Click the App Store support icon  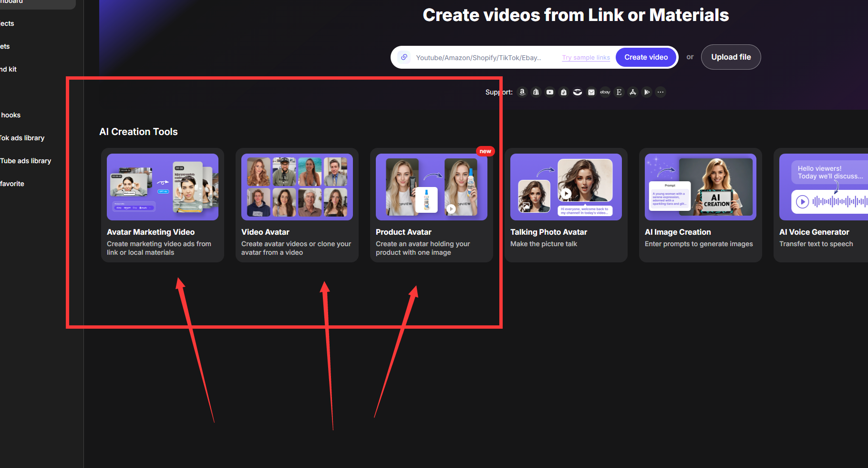coord(633,92)
